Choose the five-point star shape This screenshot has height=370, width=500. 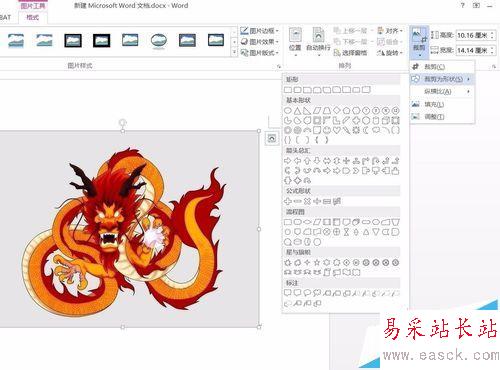coord(317,263)
